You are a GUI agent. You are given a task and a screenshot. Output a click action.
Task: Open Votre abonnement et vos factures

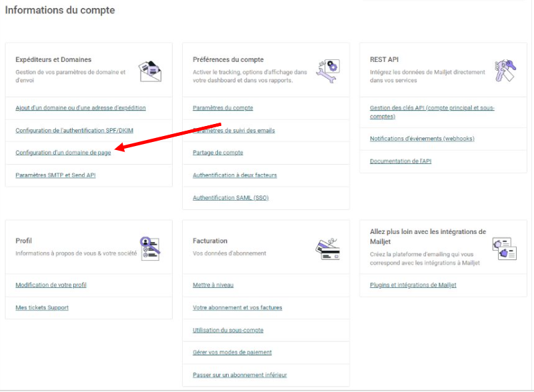pyautogui.click(x=237, y=307)
